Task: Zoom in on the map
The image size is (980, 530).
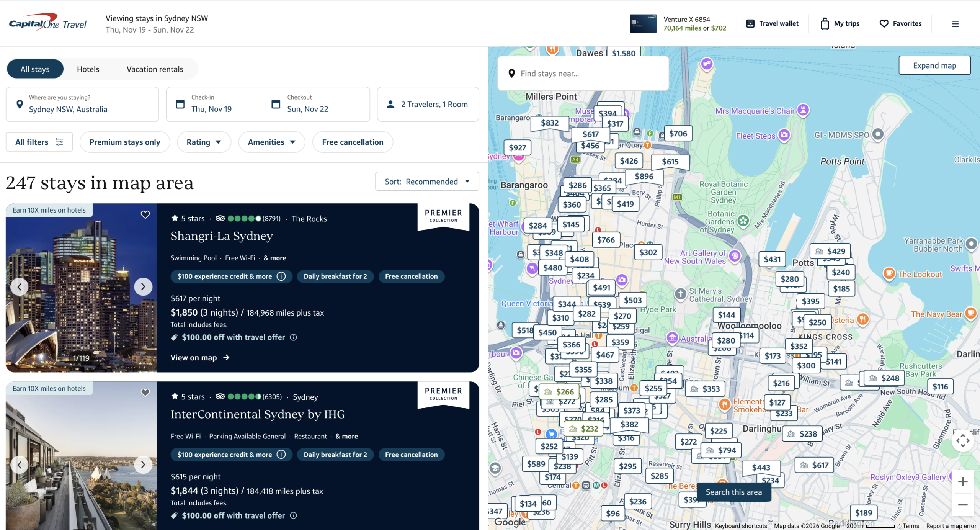Action: [x=963, y=481]
